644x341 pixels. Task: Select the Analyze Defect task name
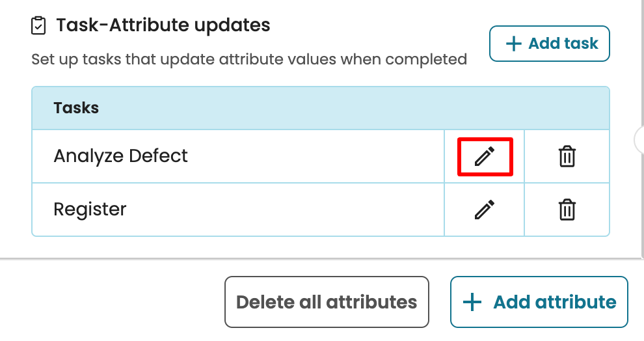[x=120, y=156]
